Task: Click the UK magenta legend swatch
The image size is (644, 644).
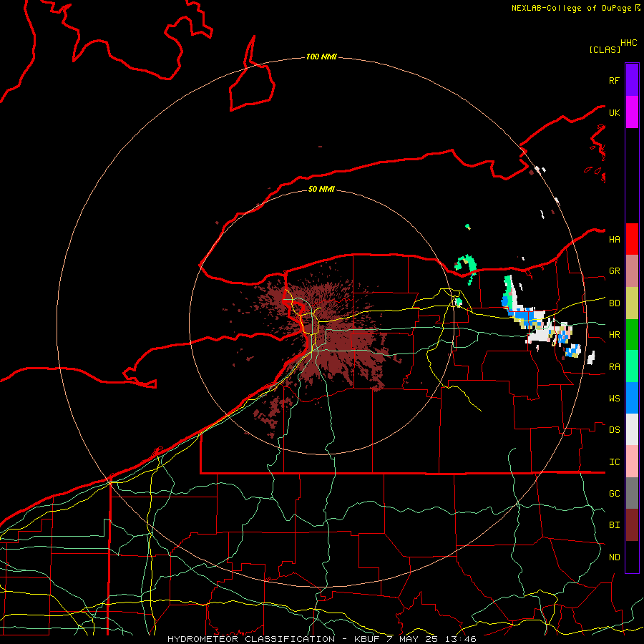Action: tap(632, 112)
